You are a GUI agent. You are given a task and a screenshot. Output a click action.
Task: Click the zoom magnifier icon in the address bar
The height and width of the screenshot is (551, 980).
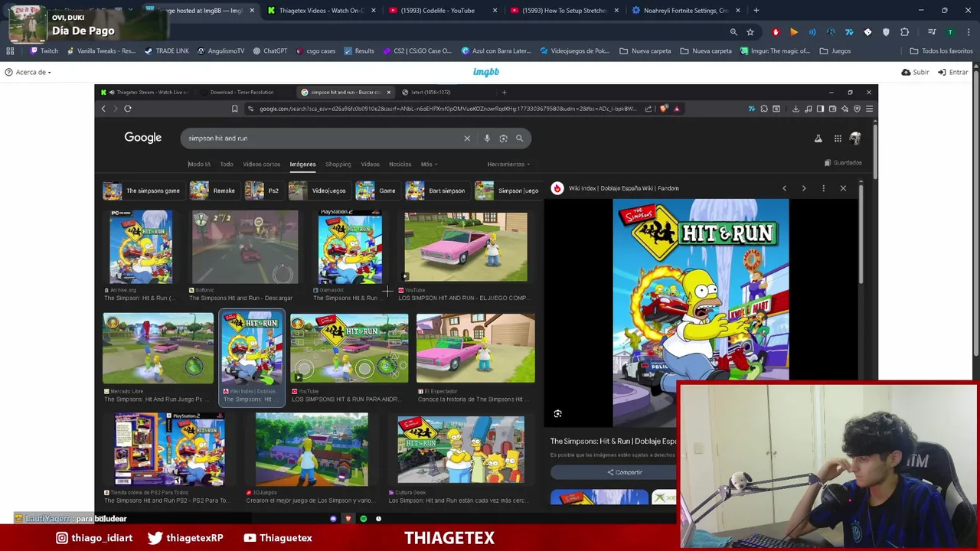pos(733,31)
